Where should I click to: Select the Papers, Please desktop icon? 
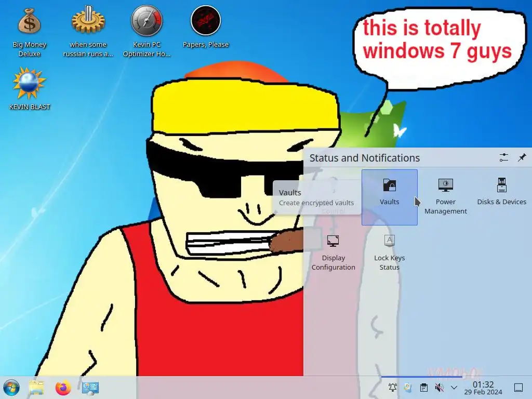pyautogui.click(x=206, y=27)
